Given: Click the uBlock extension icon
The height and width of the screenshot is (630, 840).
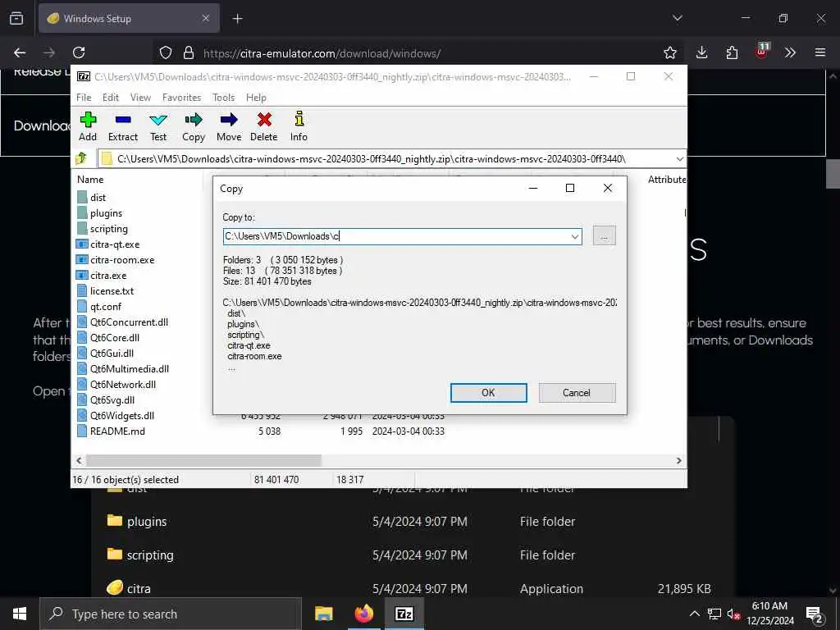Looking at the screenshot, I should (x=761, y=52).
